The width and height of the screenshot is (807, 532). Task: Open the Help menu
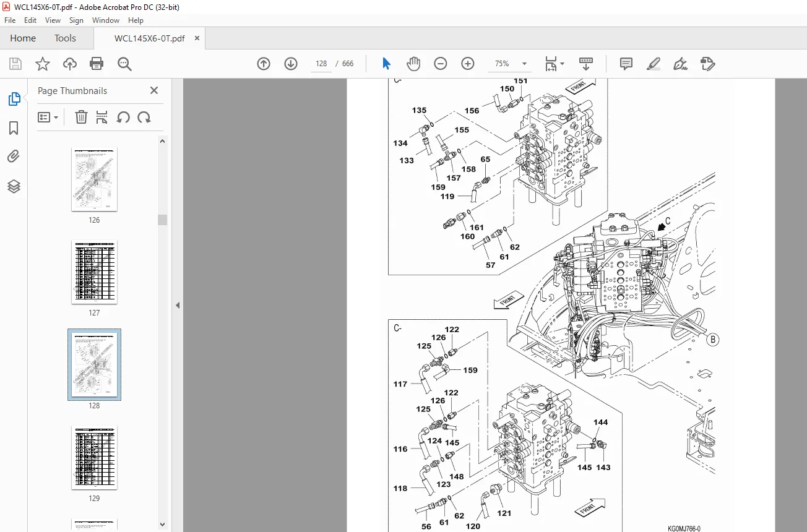point(136,20)
